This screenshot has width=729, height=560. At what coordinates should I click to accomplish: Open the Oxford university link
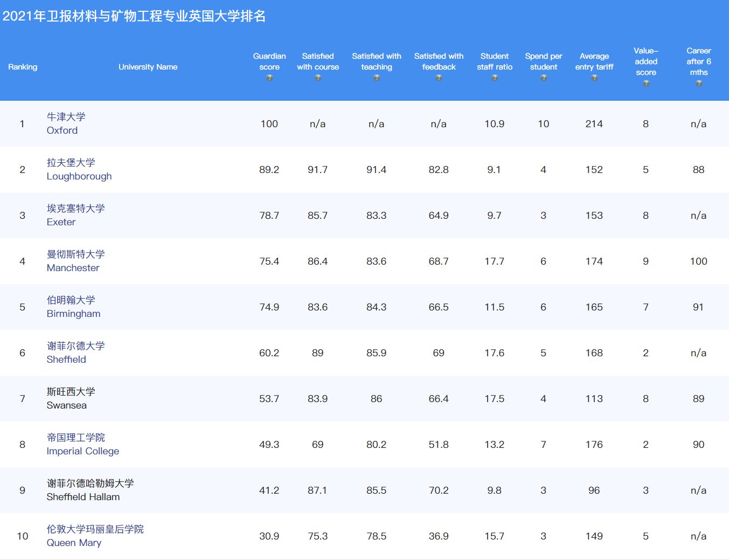click(x=66, y=123)
